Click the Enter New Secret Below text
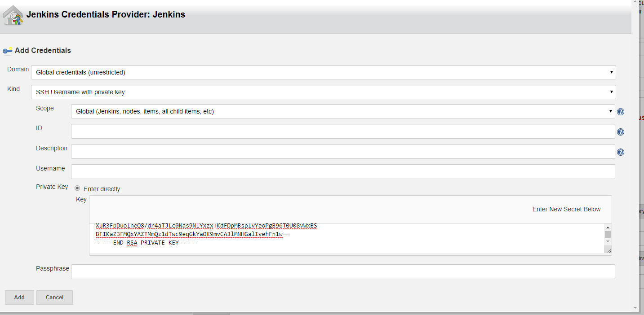 [x=566, y=209]
